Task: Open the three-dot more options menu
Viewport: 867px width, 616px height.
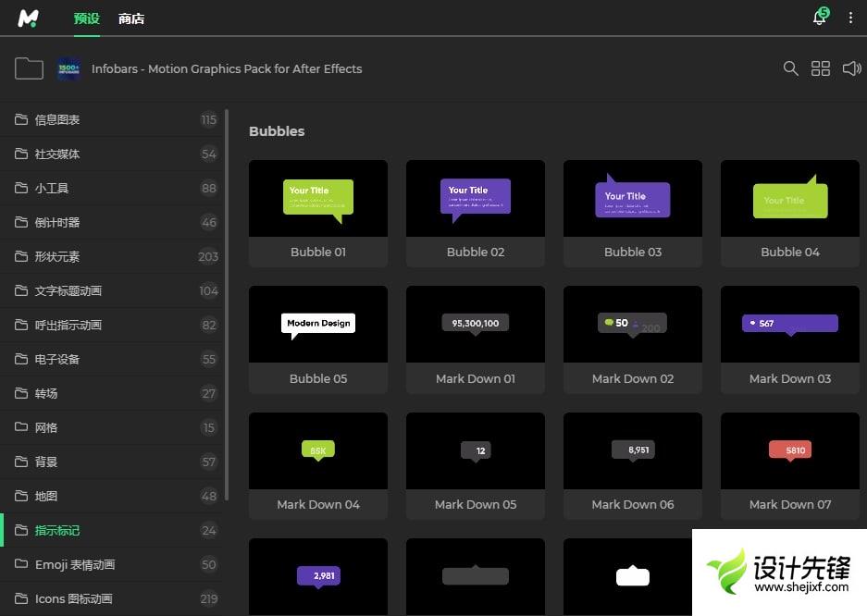Action: [850, 18]
